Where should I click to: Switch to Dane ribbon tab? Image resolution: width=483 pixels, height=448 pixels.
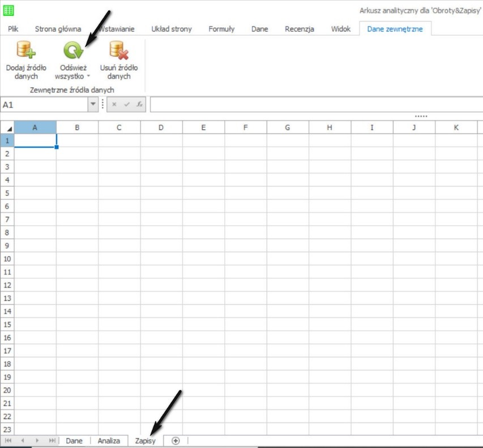[260, 29]
